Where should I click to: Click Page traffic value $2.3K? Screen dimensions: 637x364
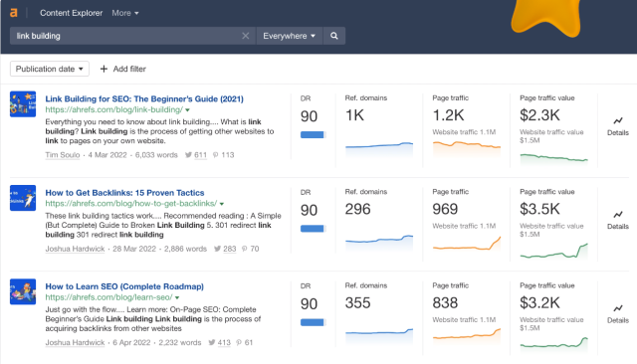point(539,115)
